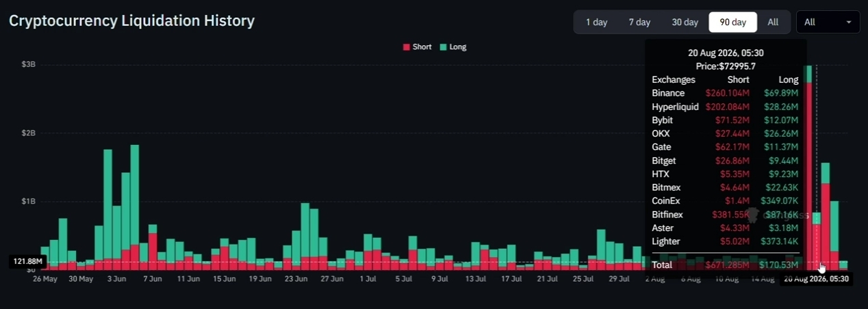Click the Total $671.285M short value

(728, 265)
